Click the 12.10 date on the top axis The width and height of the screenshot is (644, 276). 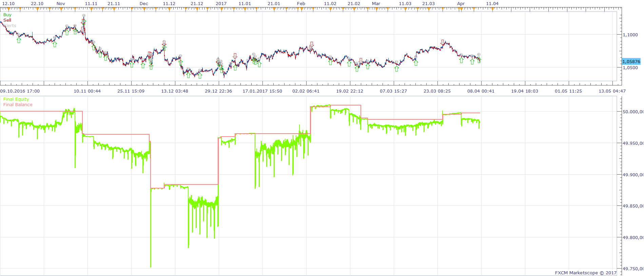(8, 3)
